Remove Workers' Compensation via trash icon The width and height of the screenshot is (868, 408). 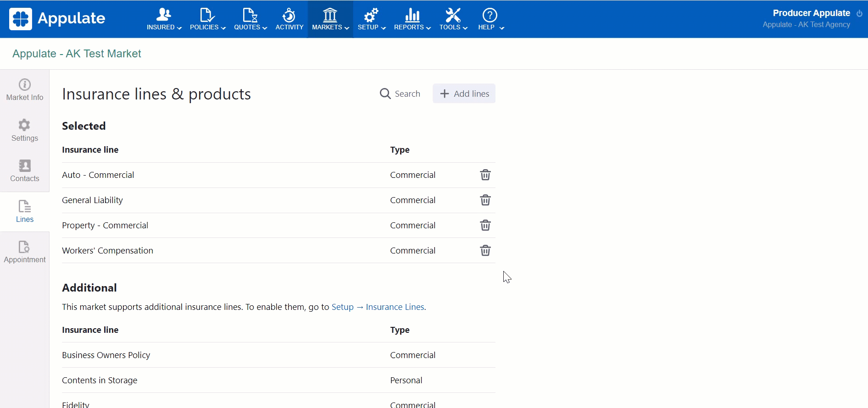485,251
